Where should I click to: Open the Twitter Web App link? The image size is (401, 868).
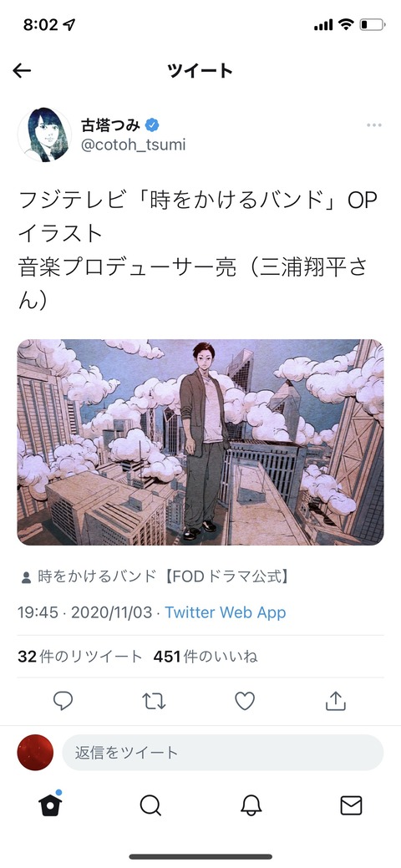point(226,613)
